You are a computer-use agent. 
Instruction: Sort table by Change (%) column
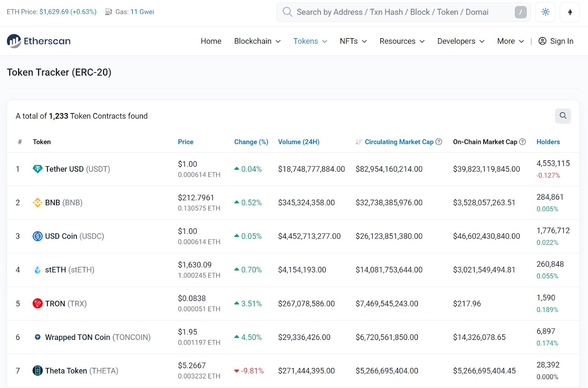(251, 142)
